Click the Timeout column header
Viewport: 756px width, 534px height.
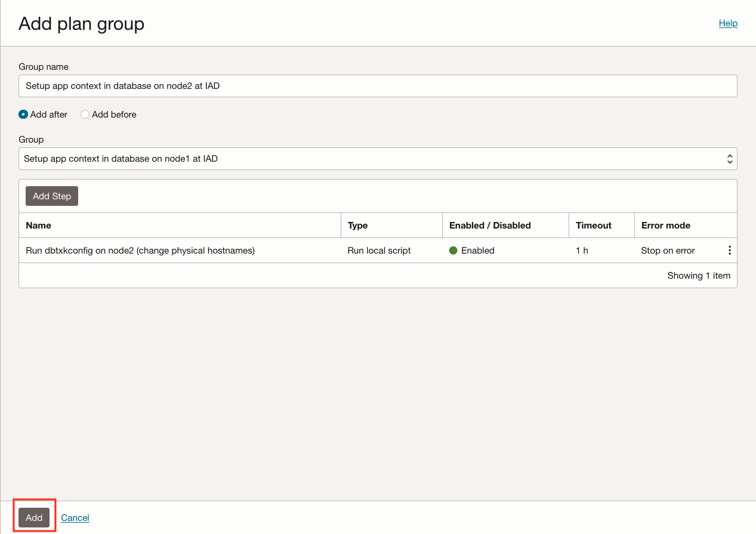click(x=594, y=226)
